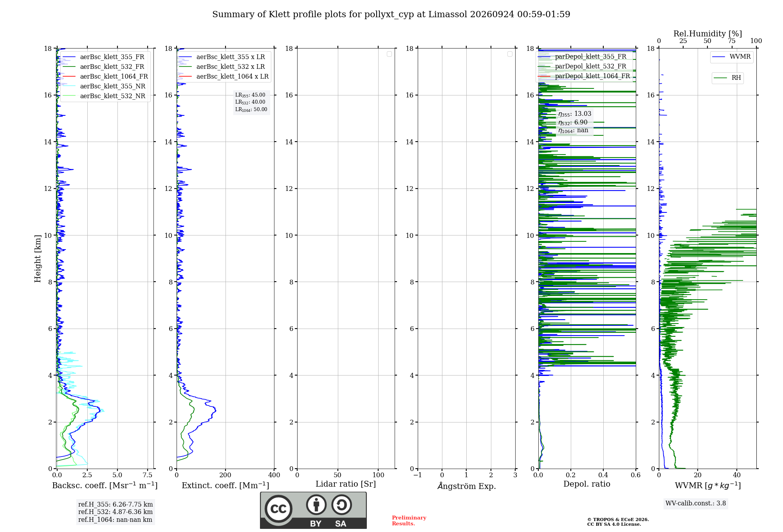Screen dimensions: 783x532
Task: Click the cyan line sample for aerBsc_klett_355_NR
Action: pyautogui.click(x=69, y=86)
